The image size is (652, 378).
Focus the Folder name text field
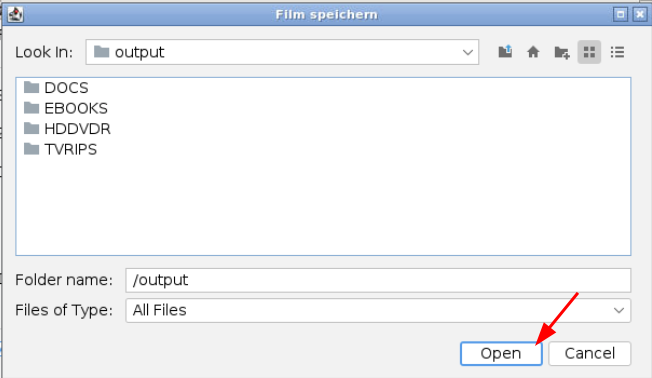click(x=378, y=280)
